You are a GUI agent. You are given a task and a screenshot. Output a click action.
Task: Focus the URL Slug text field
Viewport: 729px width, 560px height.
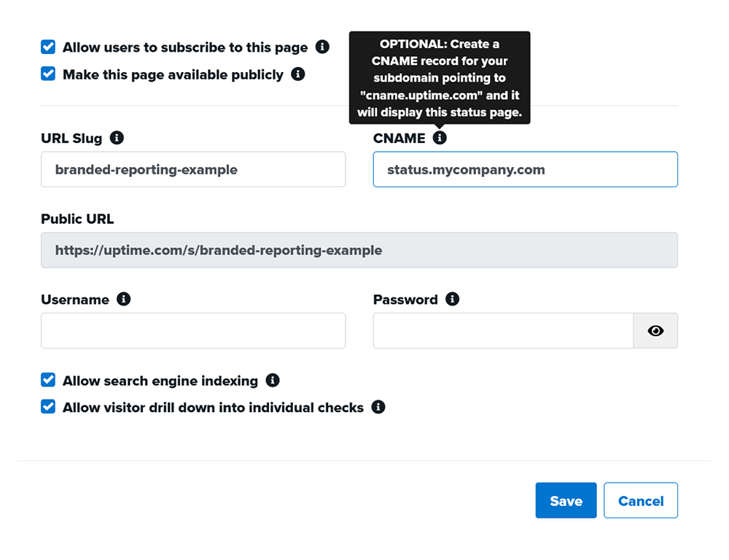[192, 170]
